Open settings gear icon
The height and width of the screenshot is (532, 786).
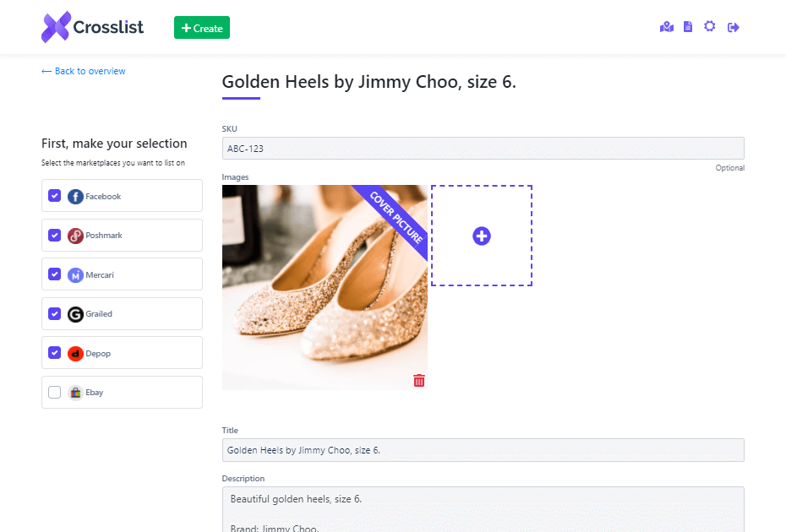[709, 26]
